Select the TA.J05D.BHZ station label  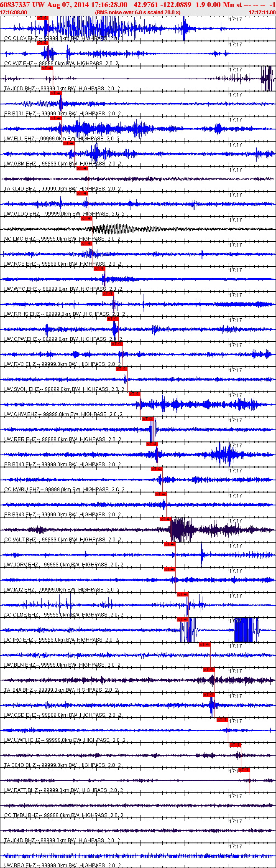[x=63, y=89]
